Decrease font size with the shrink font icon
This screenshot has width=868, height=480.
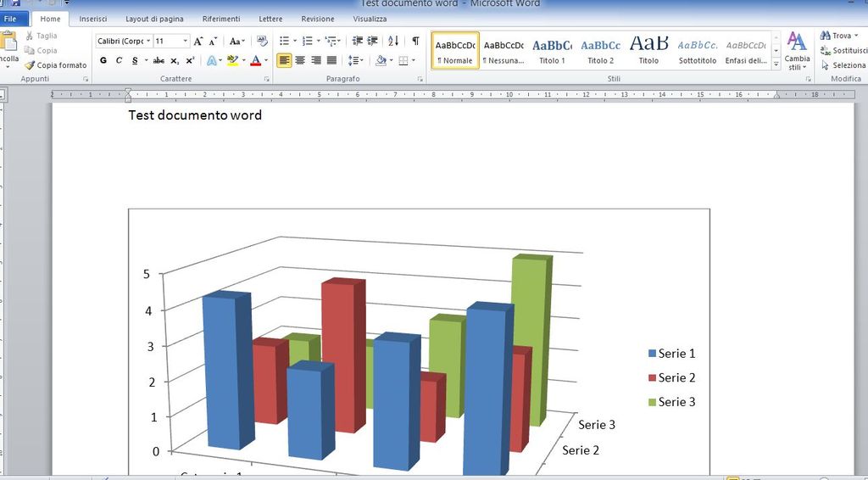click(213, 42)
